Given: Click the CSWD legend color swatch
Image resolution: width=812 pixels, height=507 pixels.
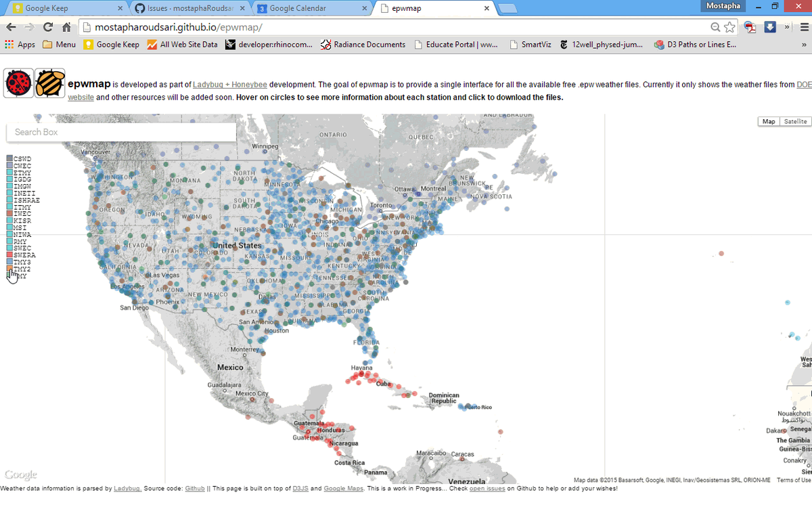Looking at the screenshot, I should pos(9,158).
